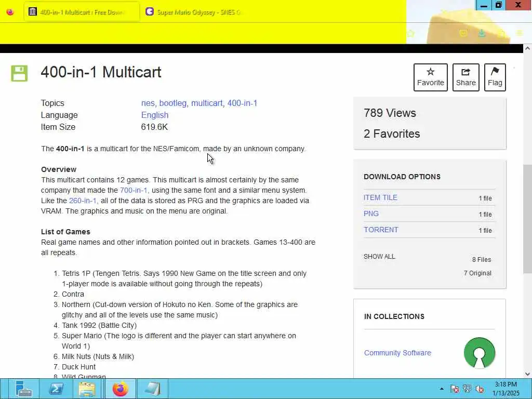The image size is (532, 399).
Task: Open the Pocket icon in toolbar
Action: pos(463,33)
